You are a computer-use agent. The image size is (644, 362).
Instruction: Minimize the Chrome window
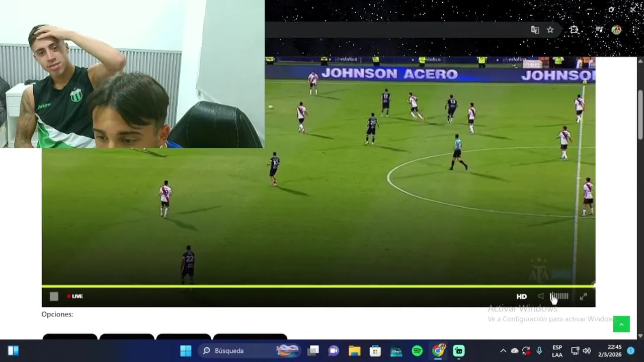pyautogui.click(x=589, y=9)
